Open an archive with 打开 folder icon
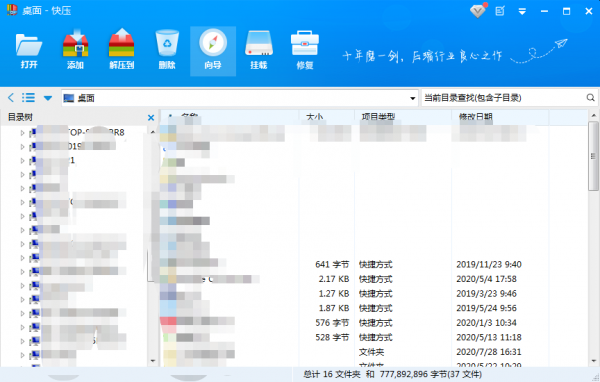The image size is (600, 382). [29, 51]
